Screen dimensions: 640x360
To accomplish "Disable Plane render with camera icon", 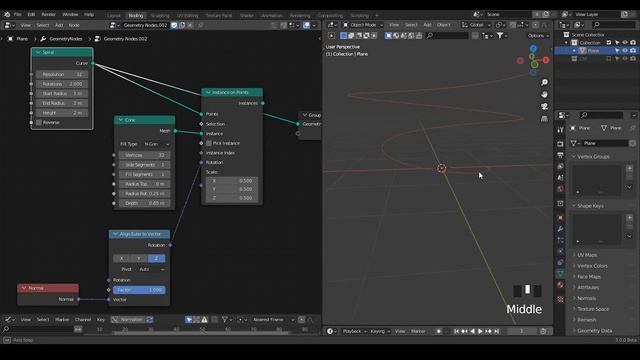I will coord(633,51).
